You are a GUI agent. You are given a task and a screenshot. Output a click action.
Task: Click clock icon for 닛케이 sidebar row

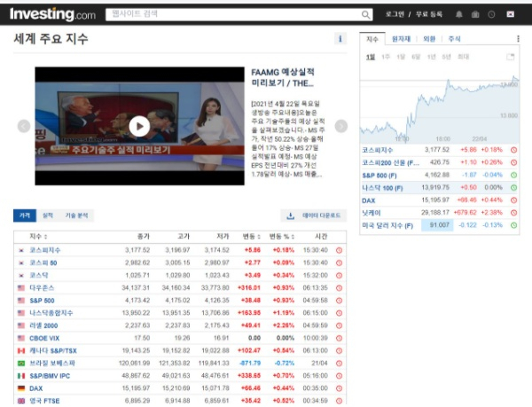(514, 213)
